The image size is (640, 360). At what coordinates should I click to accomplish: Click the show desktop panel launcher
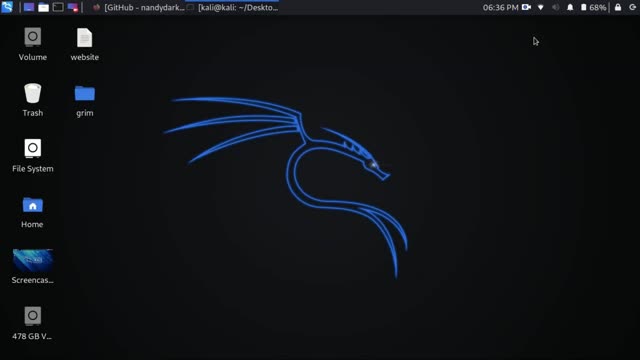(29, 7)
